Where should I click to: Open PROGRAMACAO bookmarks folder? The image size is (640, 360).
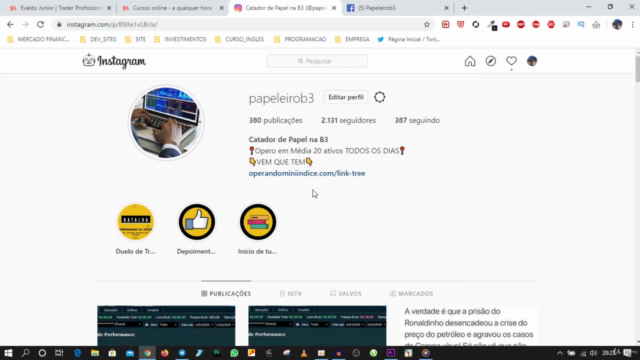click(x=300, y=40)
